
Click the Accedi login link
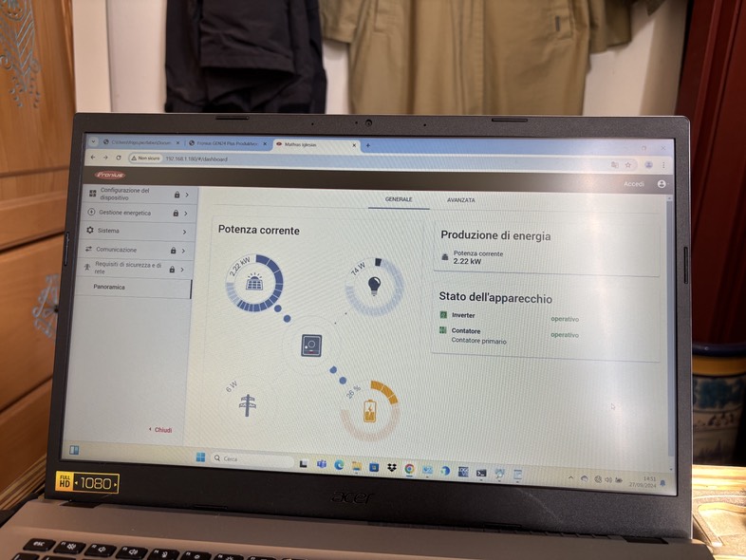[x=634, y=184]
